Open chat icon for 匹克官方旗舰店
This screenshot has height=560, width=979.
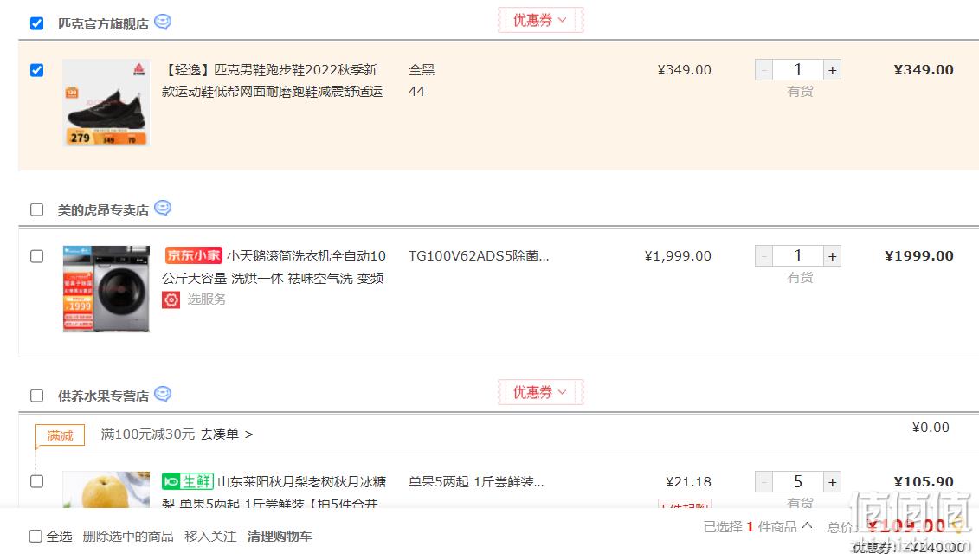click(163, 22)
